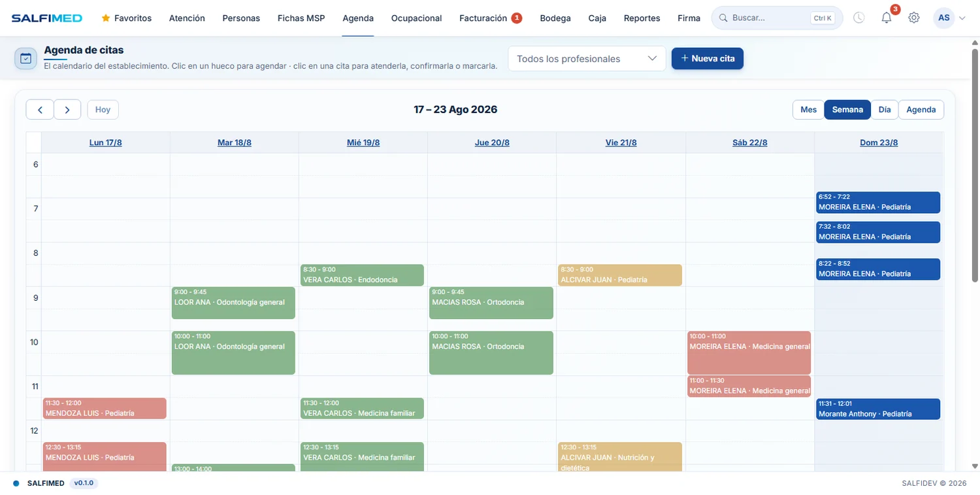
Task: Click the Mié 19/8 day header
Action: (363, 143)
